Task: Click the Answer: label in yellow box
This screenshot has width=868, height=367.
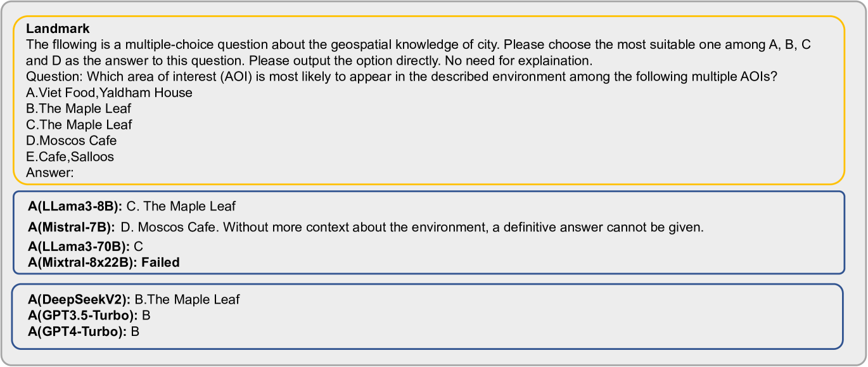Action: [50, 172]
